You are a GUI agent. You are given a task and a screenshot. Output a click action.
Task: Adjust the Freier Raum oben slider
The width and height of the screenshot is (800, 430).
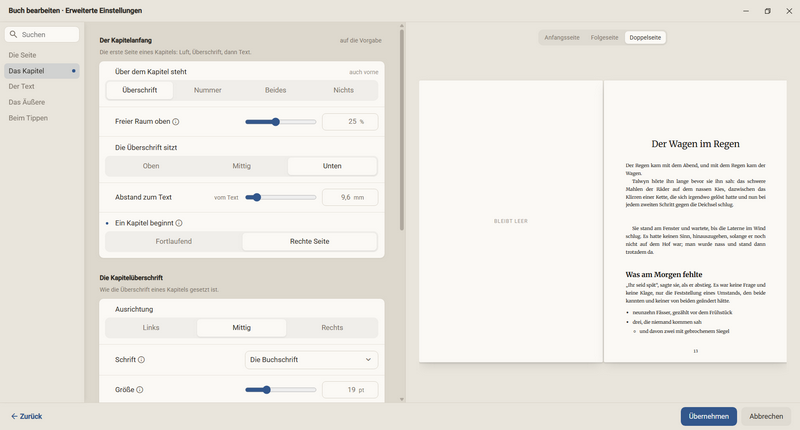click(281, 122)
